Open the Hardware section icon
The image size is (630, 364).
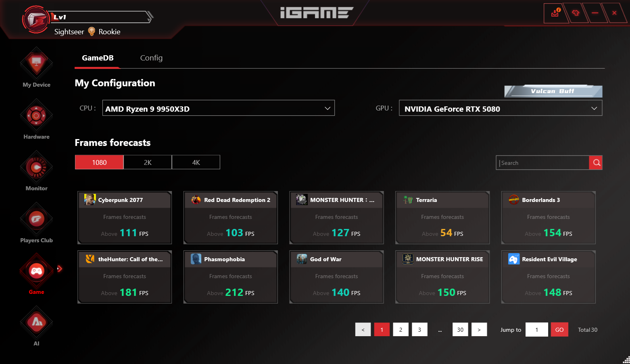36,116
